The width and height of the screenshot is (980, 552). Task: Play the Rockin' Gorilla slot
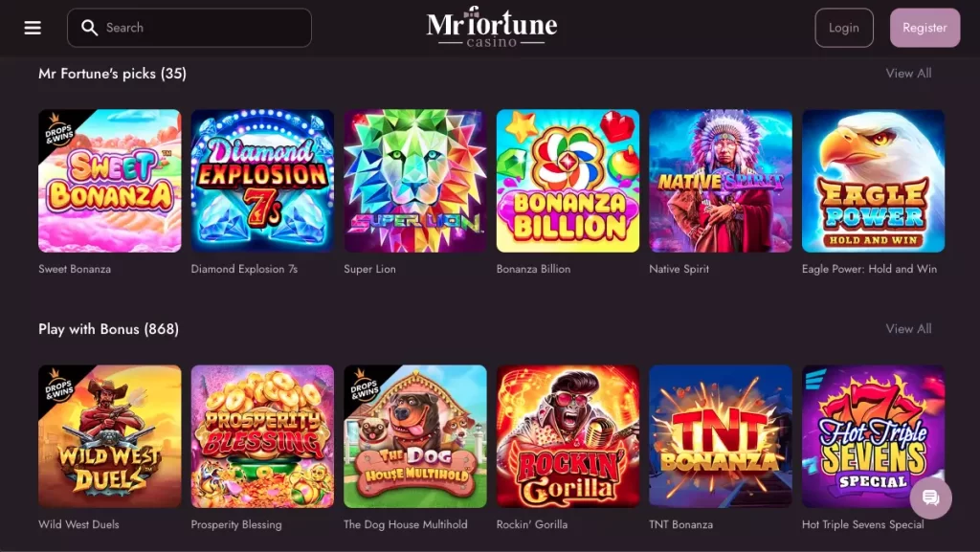click(x=568, y=436)
